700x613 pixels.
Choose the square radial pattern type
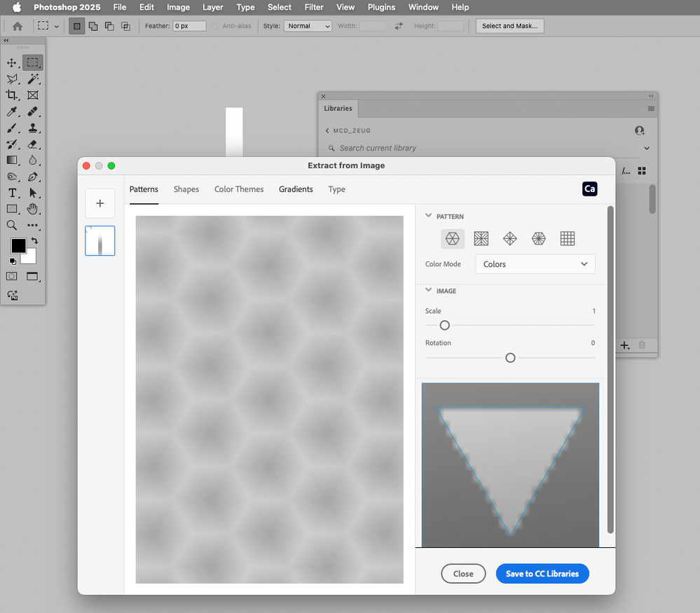[481, 238]
